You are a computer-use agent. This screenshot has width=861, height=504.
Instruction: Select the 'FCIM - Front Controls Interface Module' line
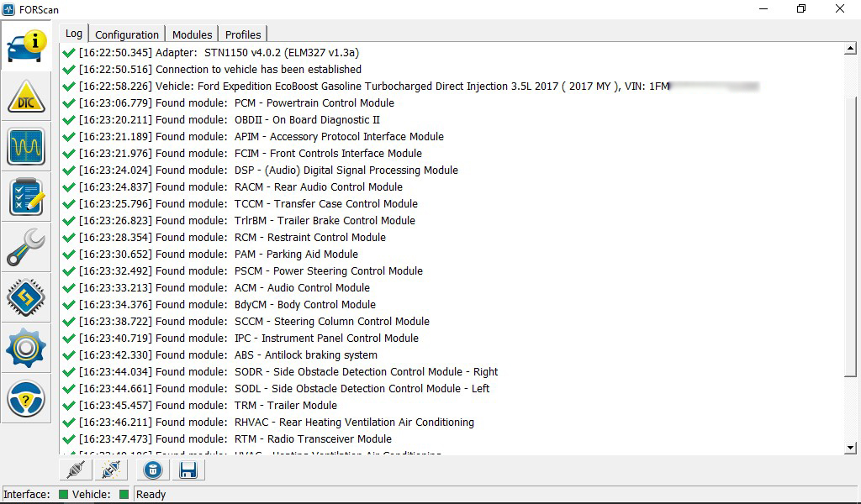242,154
